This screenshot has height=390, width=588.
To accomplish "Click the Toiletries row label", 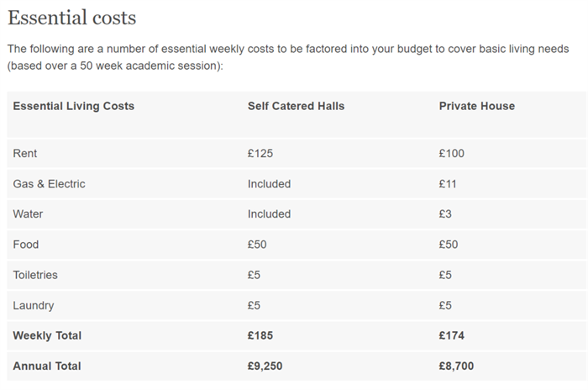I will 35,275.
